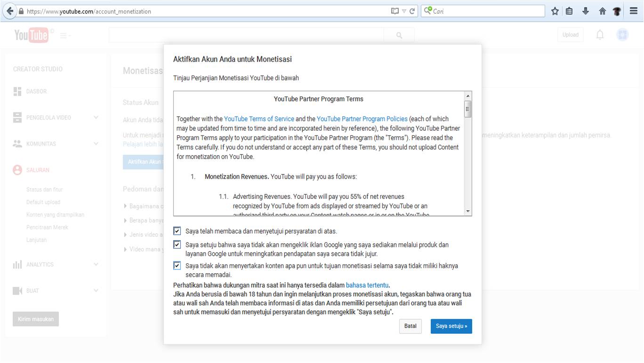Expand the 'Bagaimana' guideline triangle

pyautogui.click(x=125, y=206)
